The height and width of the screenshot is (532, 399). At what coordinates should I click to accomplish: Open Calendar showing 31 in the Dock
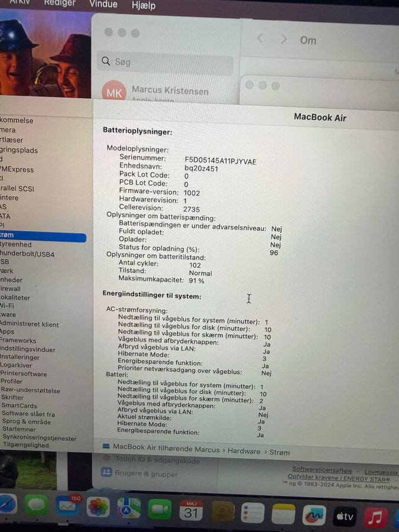(x=191, y=510)
